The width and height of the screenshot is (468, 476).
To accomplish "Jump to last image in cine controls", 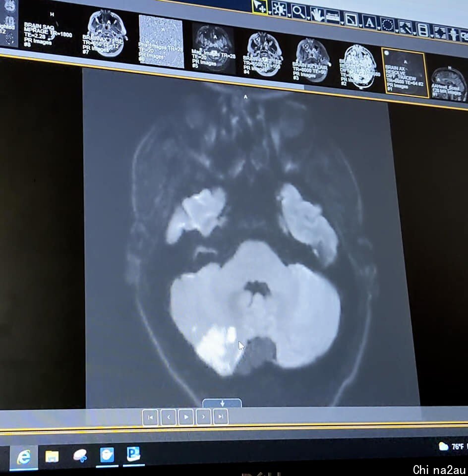I will point(221,416).
